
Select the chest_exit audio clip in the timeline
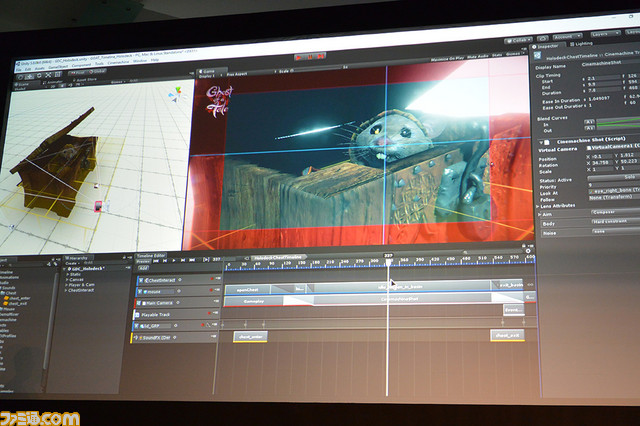tap(507, 335)
